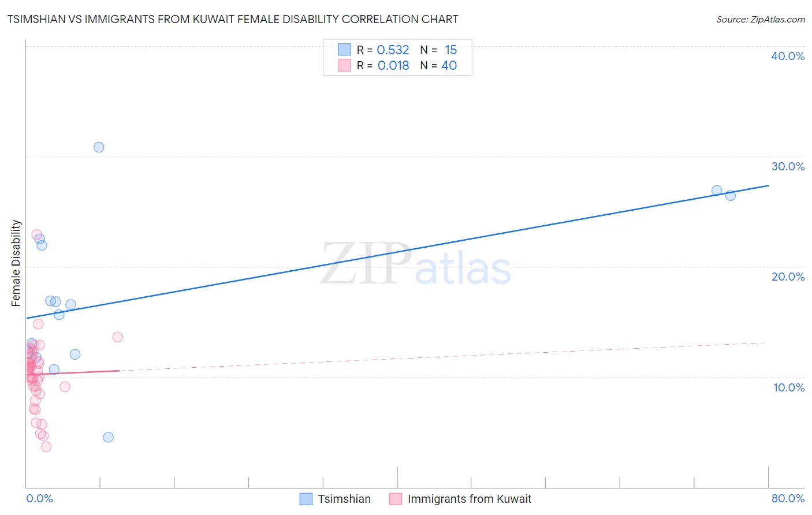Select the Tsimshian legend label
This screenshot has width=812, height=515.
pos(344,499)
